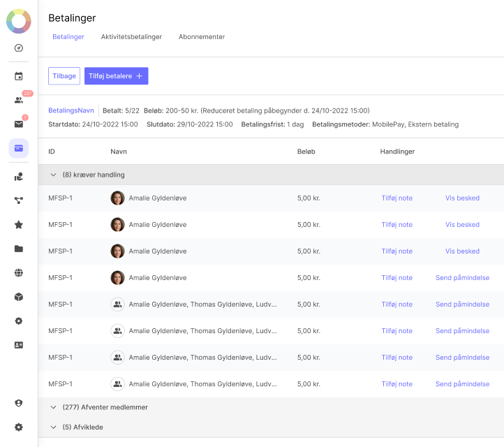Open the box package icon

(19, 297)
